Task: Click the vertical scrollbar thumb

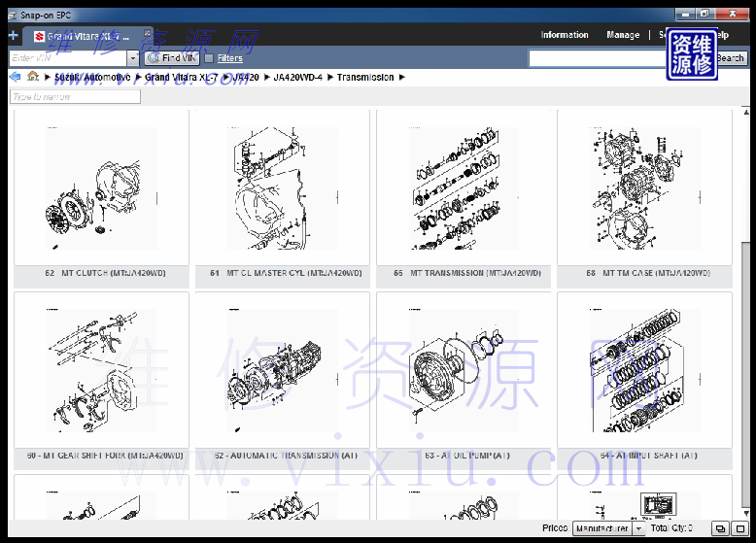Action: (746, 373)
